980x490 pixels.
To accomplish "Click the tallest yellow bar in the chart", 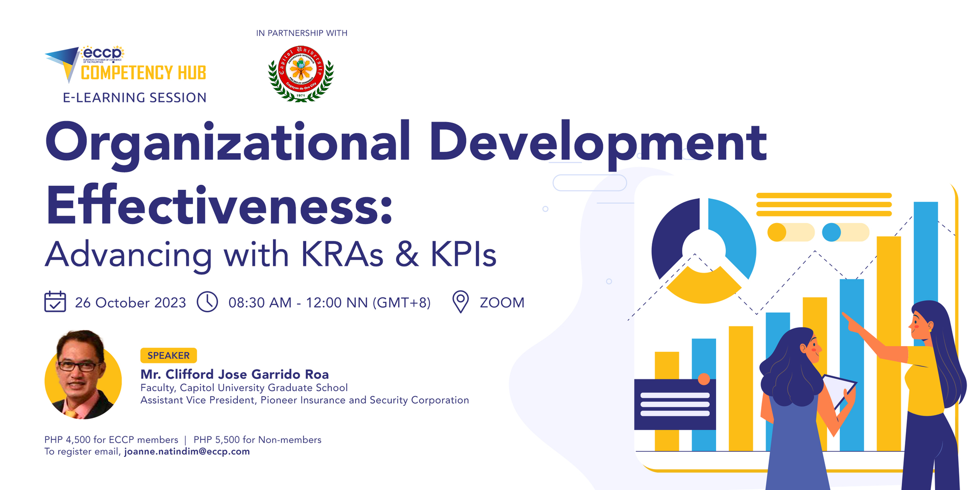I will coord(888,306).
